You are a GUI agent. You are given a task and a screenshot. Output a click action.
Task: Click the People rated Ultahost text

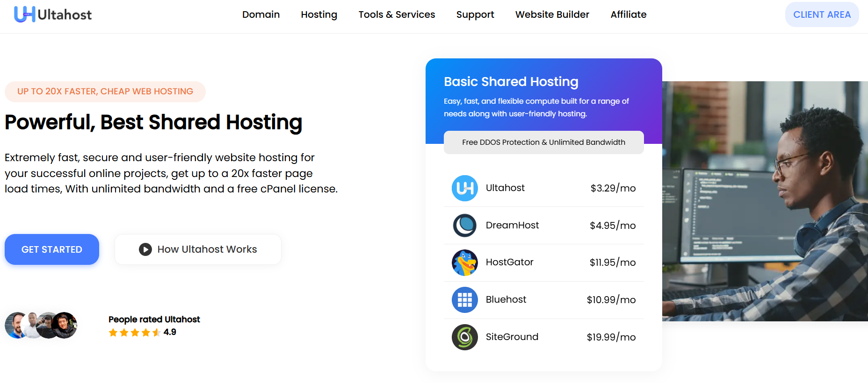point(154,319)
